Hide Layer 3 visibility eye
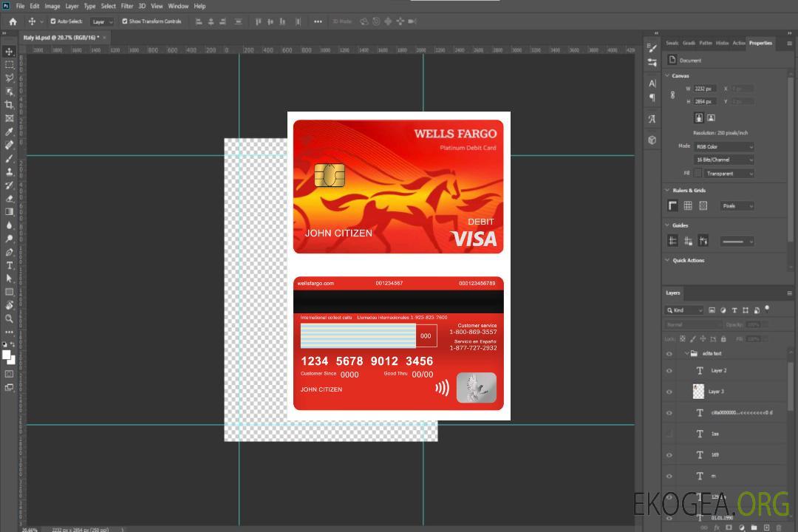798x532 pixels. pos(669,392)
